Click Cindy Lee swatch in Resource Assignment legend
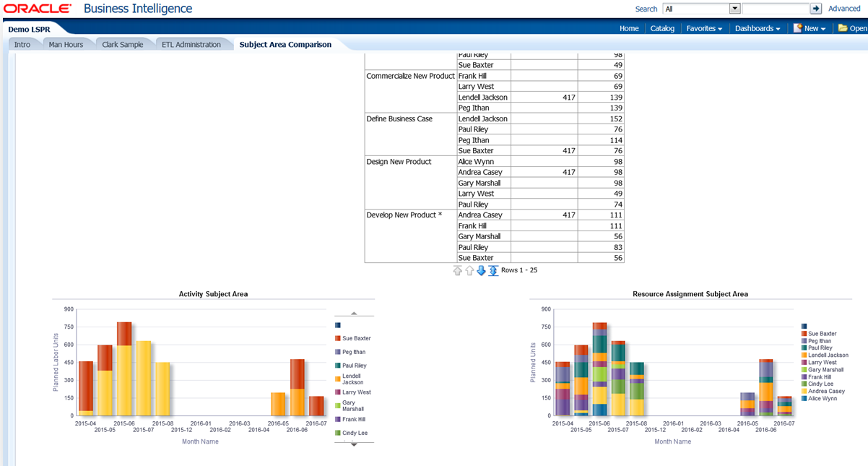Viewport: 868px width, 466px height. pyautogui.click(x=804, y=384)
